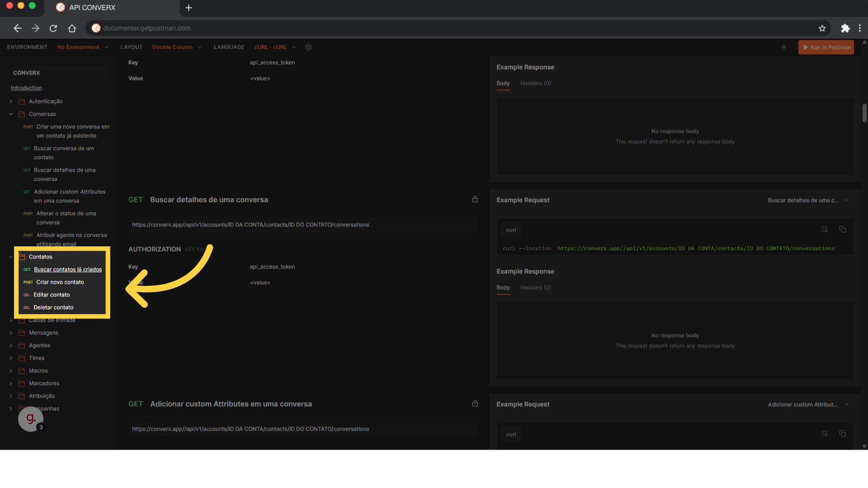Open Criar novo contato request
Image resolution: width=868 pixels, height=488 pixels.
60,282
